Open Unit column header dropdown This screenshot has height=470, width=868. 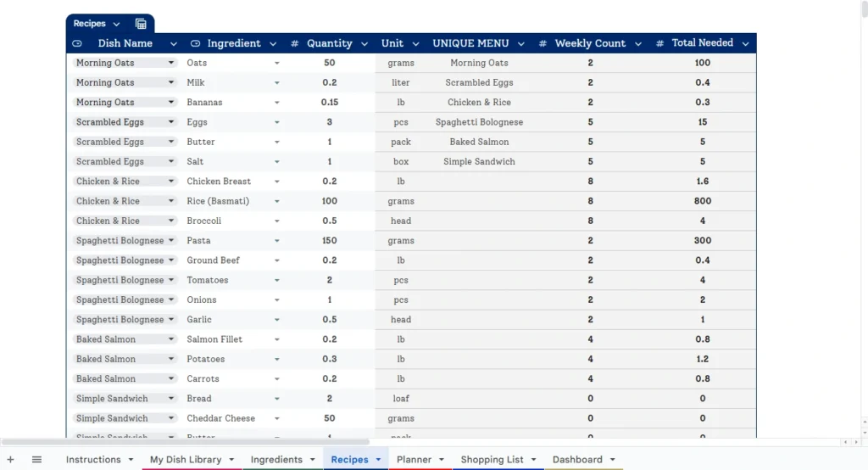[415, 44]
